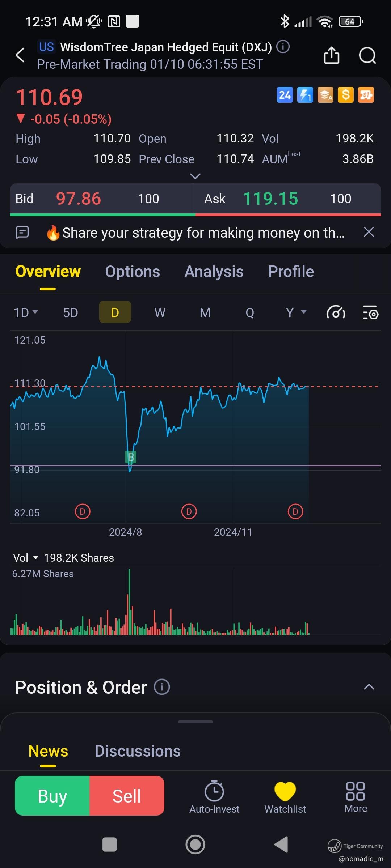Open the Vol indicator dropdown
The height and width of the screenshot is (868, 391).
pyautogui.click(x=26, y=558)
